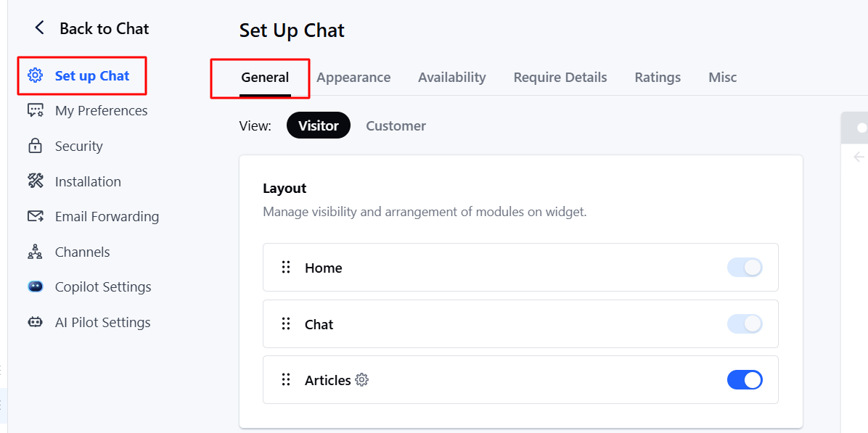Click the Installation tools icon
The width and height of the screenshot is (868, 433).
pos(35,181)
